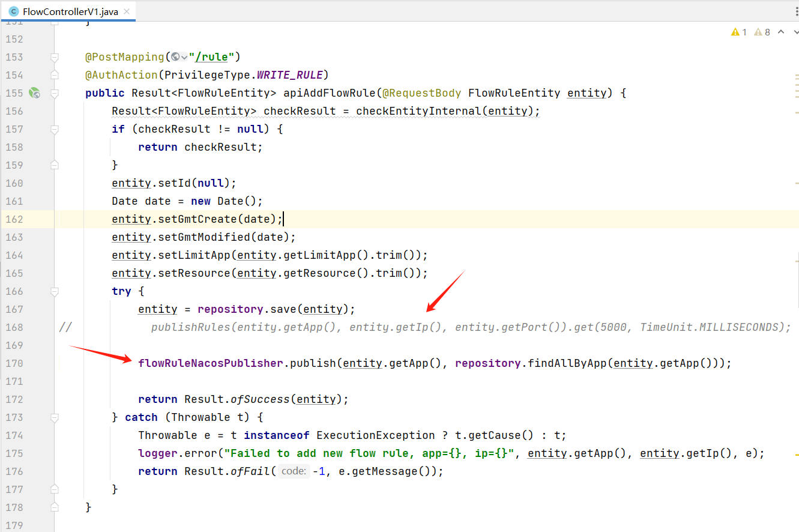Click setResource on line 165
The height and width of the screenshot is (532, 799).
coord(194,273)
